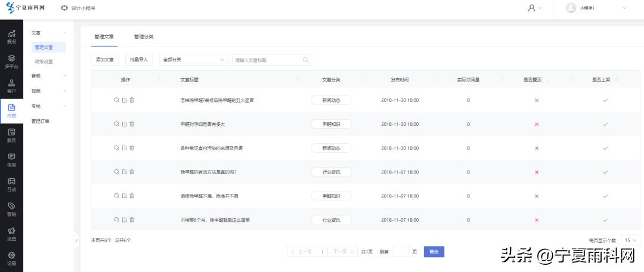
Task: Open the 设置 settings sidebar icon
Action: pos(11,259)
